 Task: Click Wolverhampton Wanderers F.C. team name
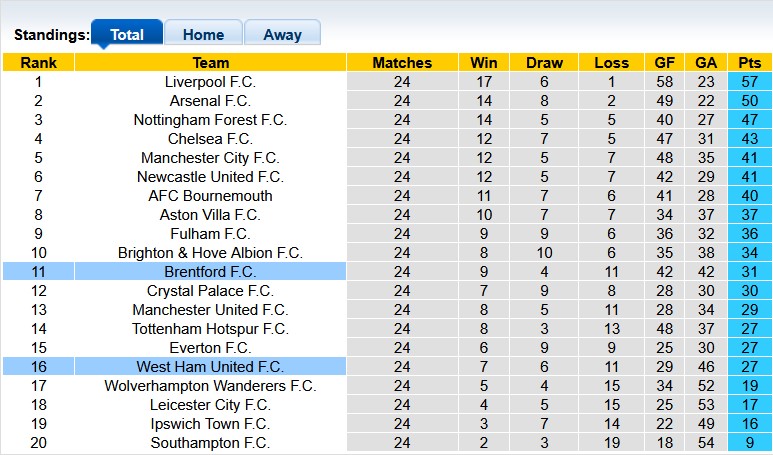210,386
